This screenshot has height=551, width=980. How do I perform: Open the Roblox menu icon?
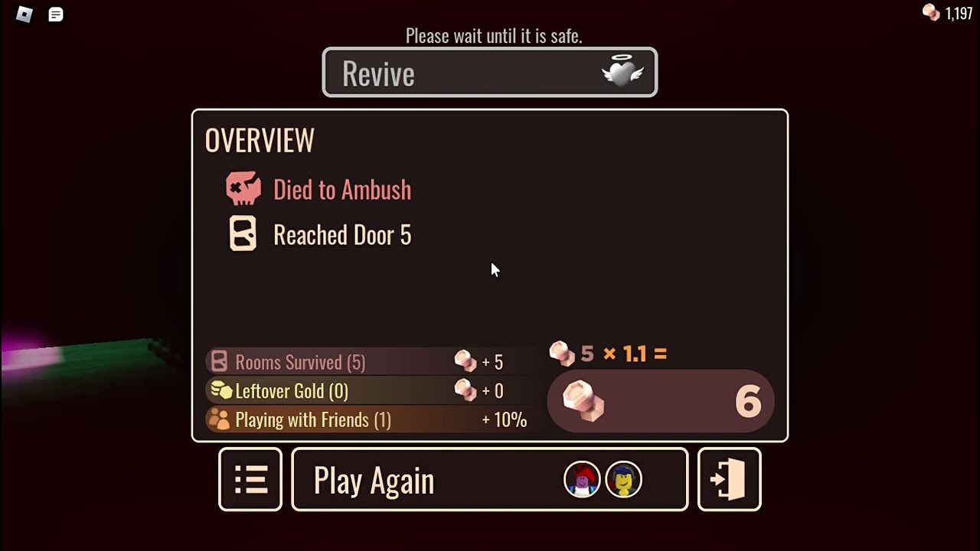[x=24, y=15]
